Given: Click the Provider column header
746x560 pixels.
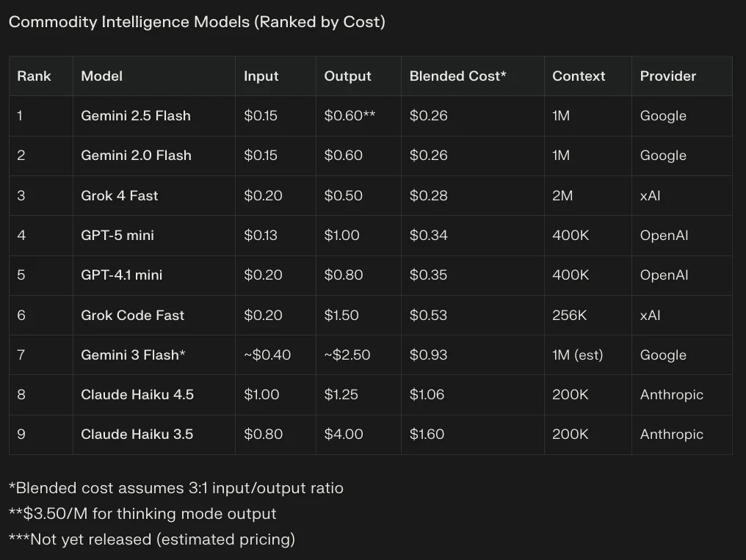Looking at the screenshot, I should coord(667,76).
